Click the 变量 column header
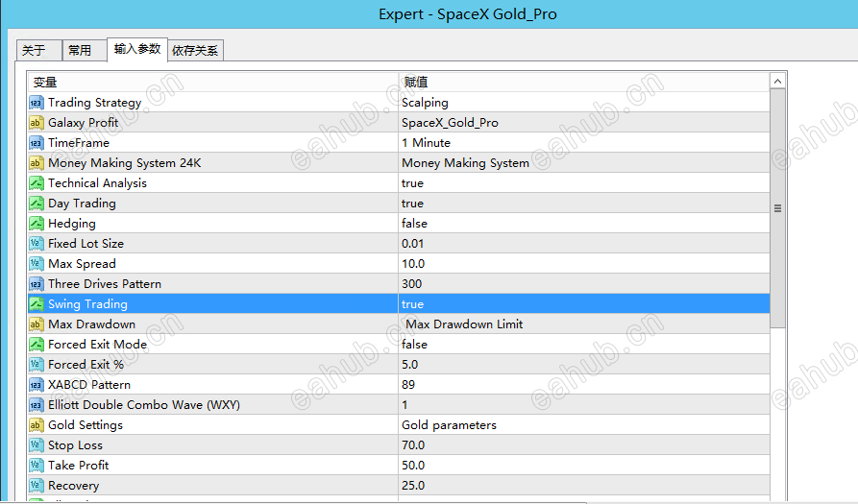This screenshot has height=504, width=858. [x=213, y=82]
